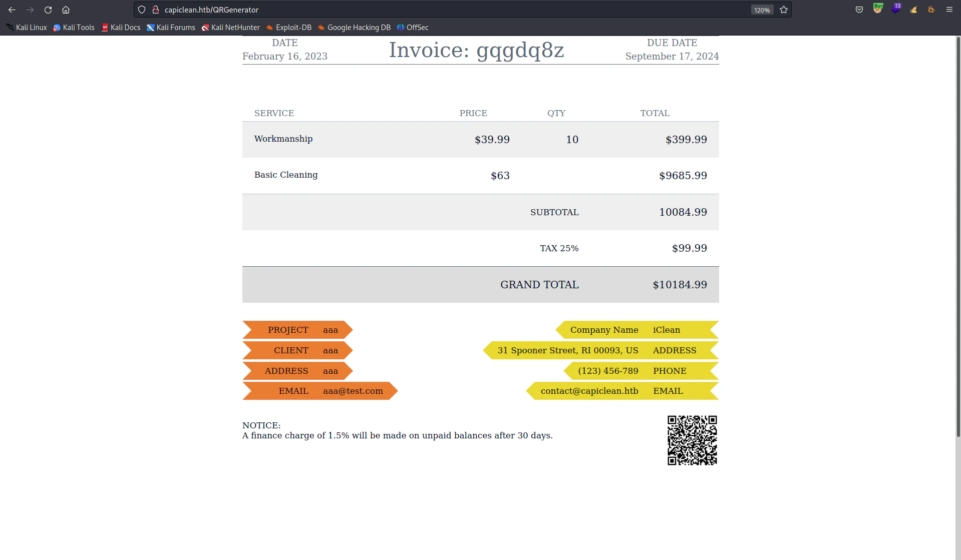The width and height of the screenshot is (961, 560).
Task: Open the Kali NetHunter bookmark
Action: pos(231,28)
